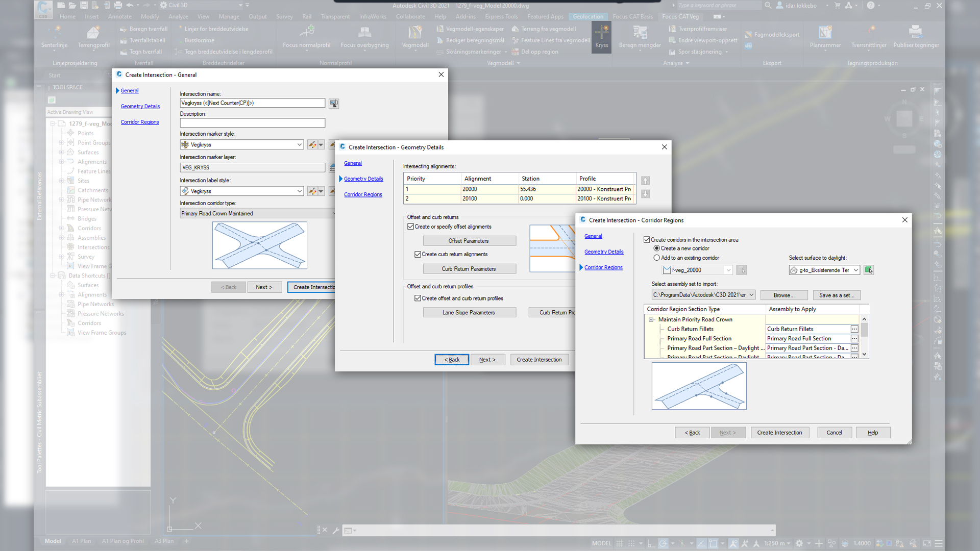
Task: Click Cancel in Corridor Regions dialog
Action: pyautogui.click(x=834, y=433)
